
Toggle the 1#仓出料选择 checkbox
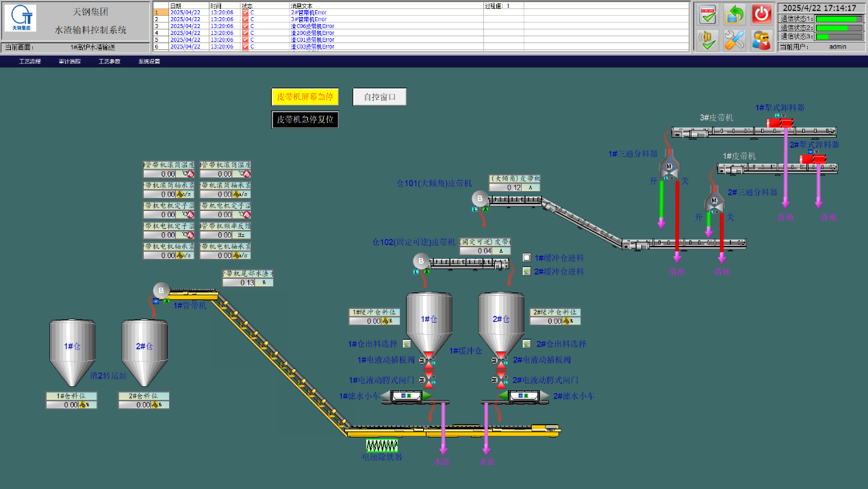pyautogui.click(x=407, y=344)
